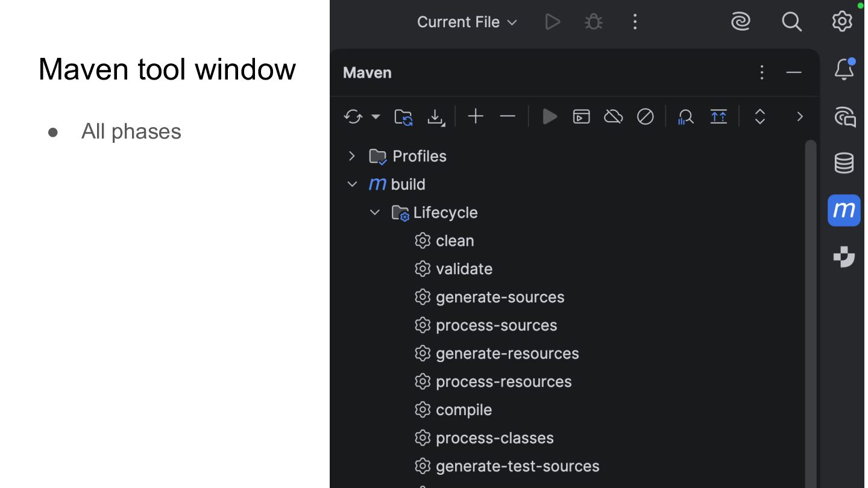
Task: Open the run toolbar more actions menu
Action: pyautogui.click(x=635, y=22)
